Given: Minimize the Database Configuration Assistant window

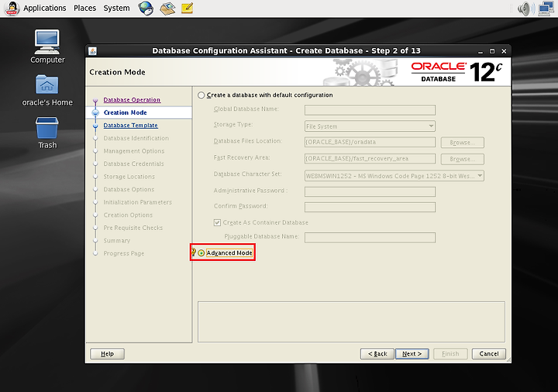Looking at the screenshot, I should (x=480, y=51).
